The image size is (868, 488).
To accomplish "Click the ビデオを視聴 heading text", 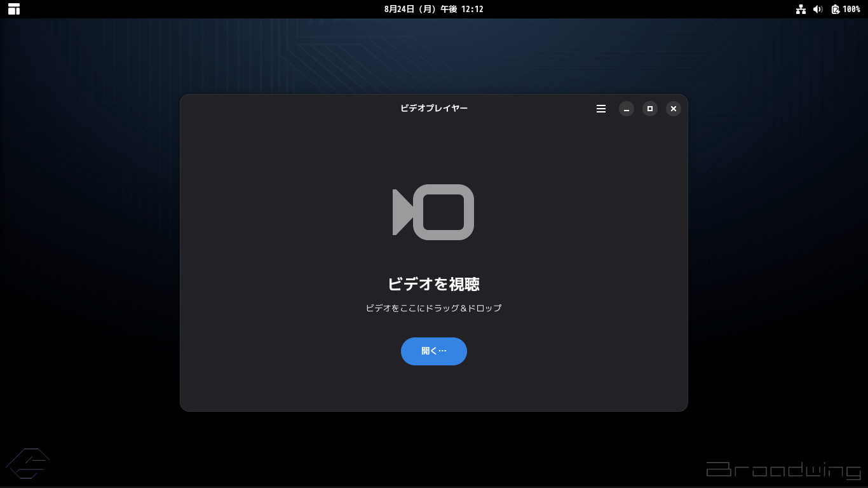I will tap(434, 284).
